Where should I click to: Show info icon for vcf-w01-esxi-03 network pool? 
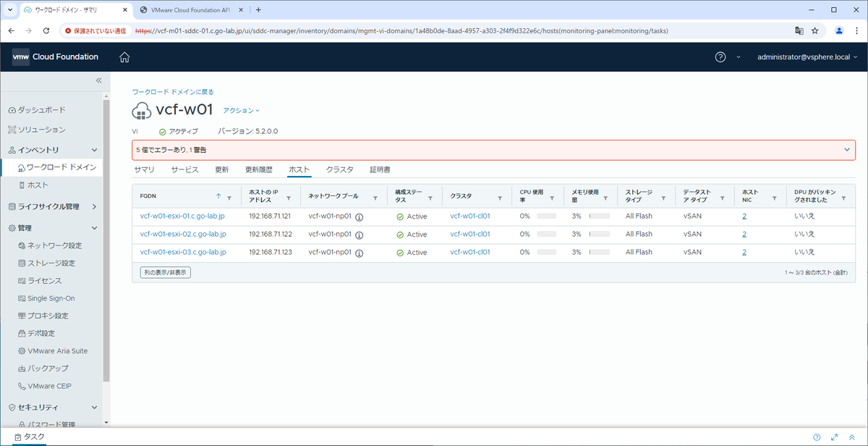coord(359,253)
